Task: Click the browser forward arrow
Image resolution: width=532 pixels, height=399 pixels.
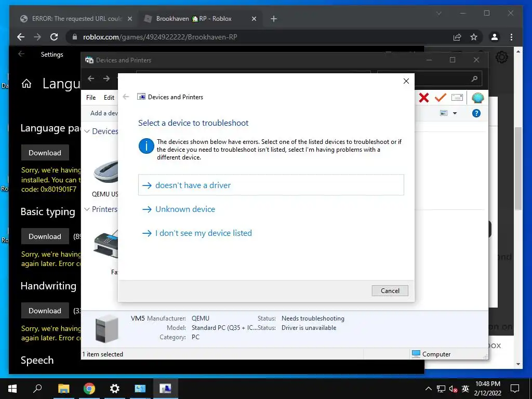Action: coord(37,37)
